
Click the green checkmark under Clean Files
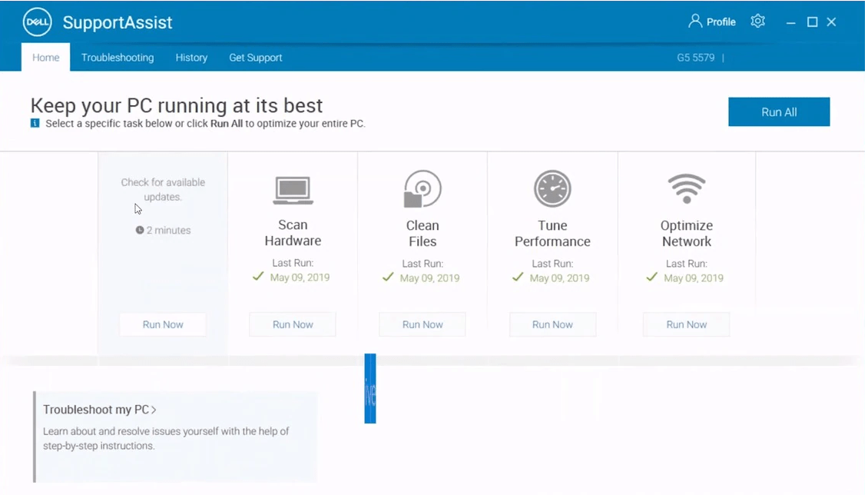[x=388, y=276]
